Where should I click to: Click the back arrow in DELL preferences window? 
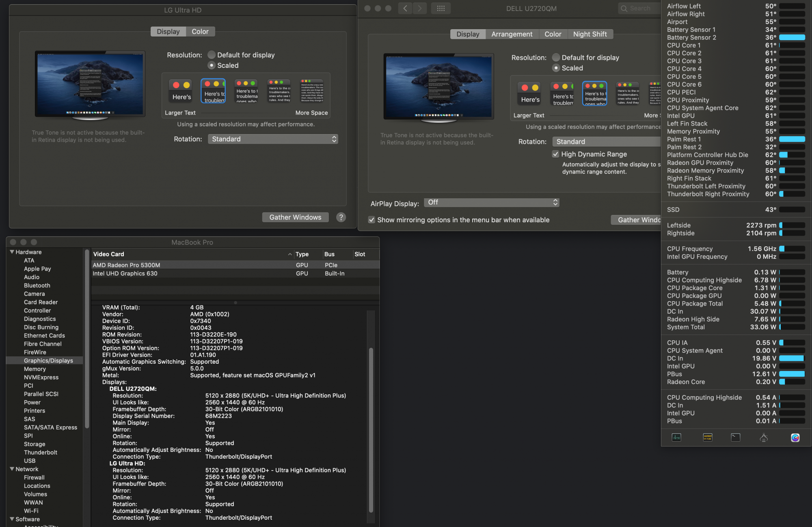405,8
